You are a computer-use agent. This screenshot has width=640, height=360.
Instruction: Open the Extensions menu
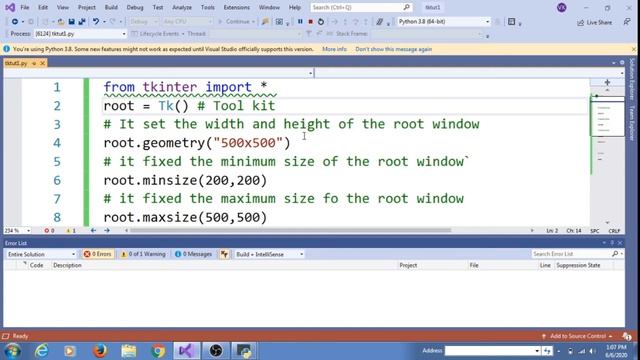coord(236,7)
